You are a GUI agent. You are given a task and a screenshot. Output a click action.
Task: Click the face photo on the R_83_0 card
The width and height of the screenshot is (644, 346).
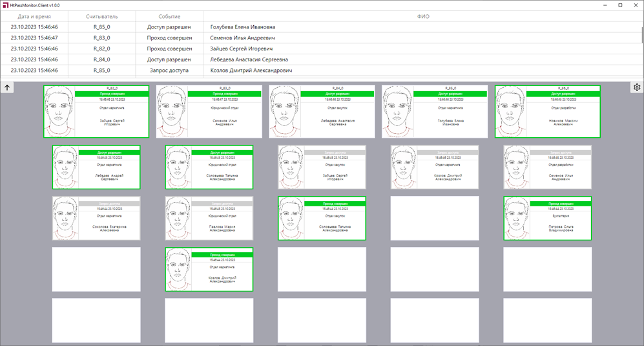tap(172, 111)
